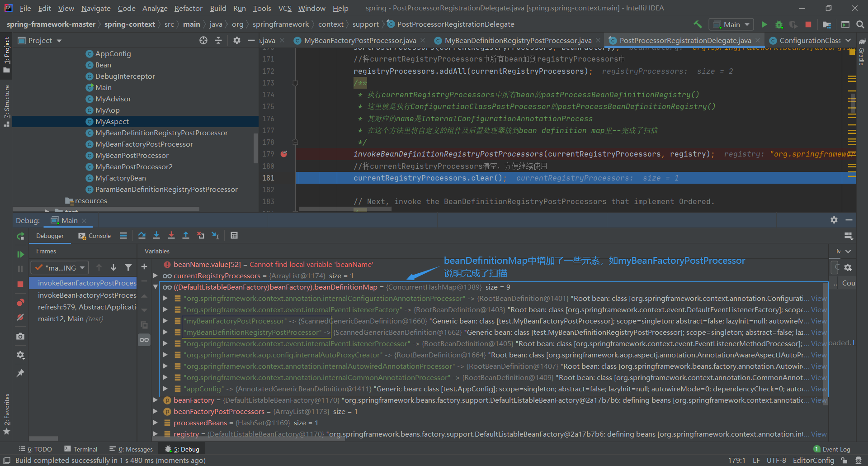Viewport: 868px width, 466px height.
Task: Expand the beanFactory variable
Action: click(x=156, y=400)
